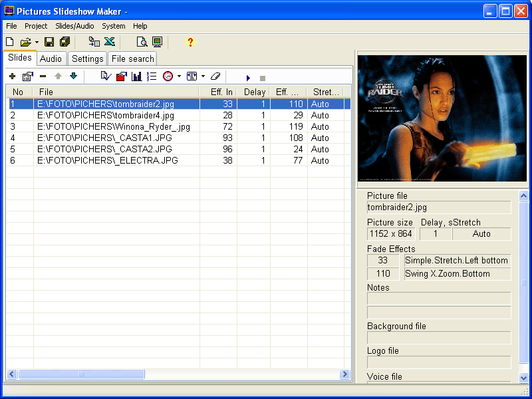
Task: Click the blue play triangle button
Action: point(248,78)
